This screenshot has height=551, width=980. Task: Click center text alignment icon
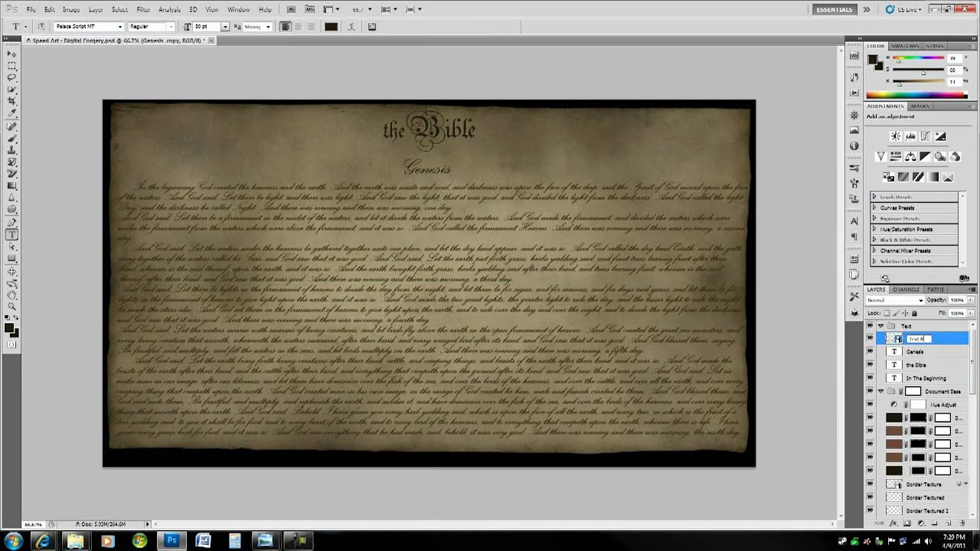pos(298,27)
